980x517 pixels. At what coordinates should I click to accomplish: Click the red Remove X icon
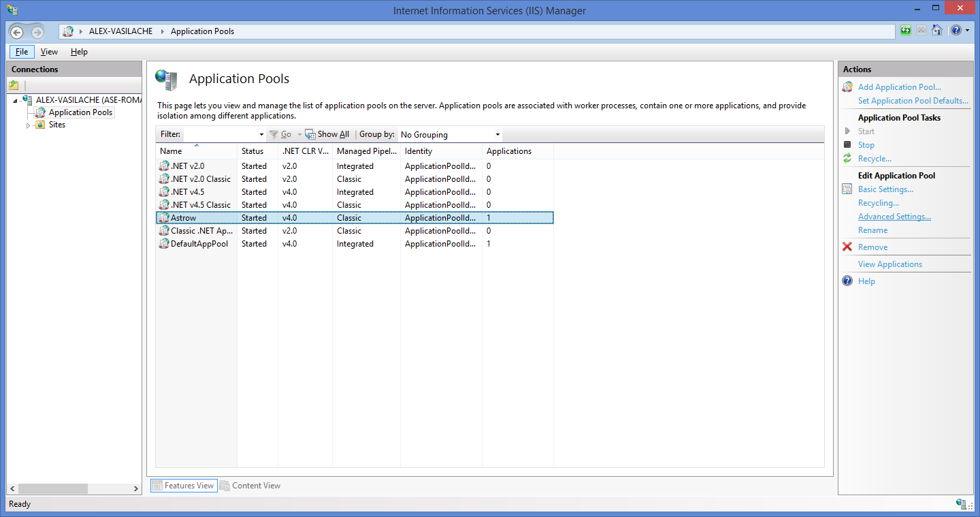[847, 247]
